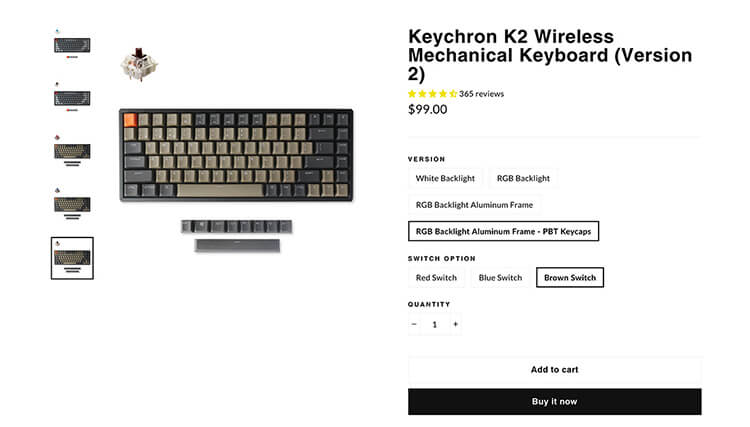Viewport: 750px width, 427px height.
Task: Click the main keyboard product image
Action: tap(235, 155)
